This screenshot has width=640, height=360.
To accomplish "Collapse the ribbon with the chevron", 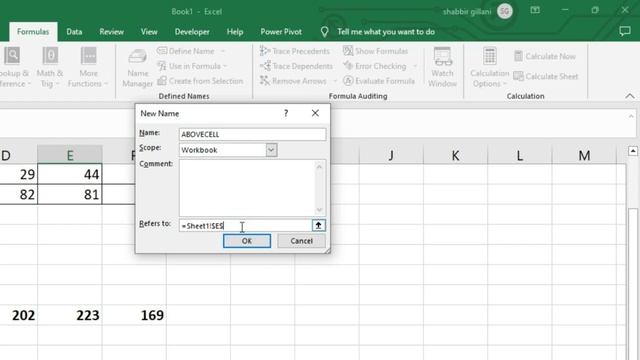I will point(630,96).
